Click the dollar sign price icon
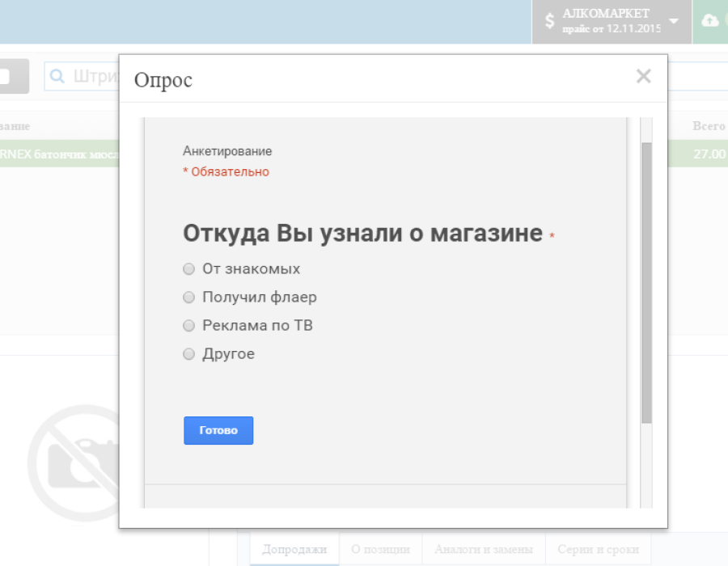Screen dimensions: 728x566 [549, 21]
